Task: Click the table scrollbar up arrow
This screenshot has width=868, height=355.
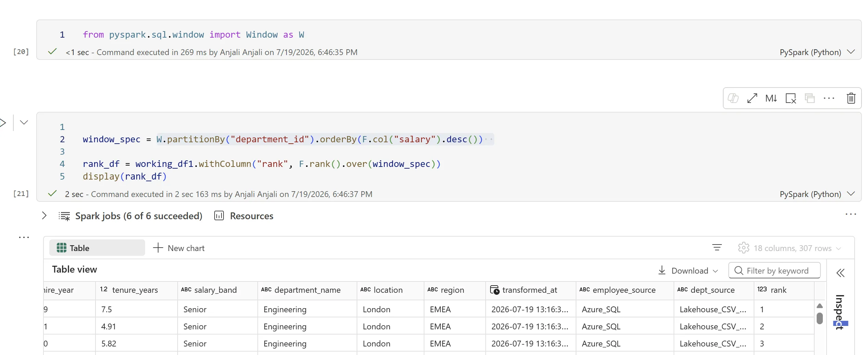Action: (820, 306)
